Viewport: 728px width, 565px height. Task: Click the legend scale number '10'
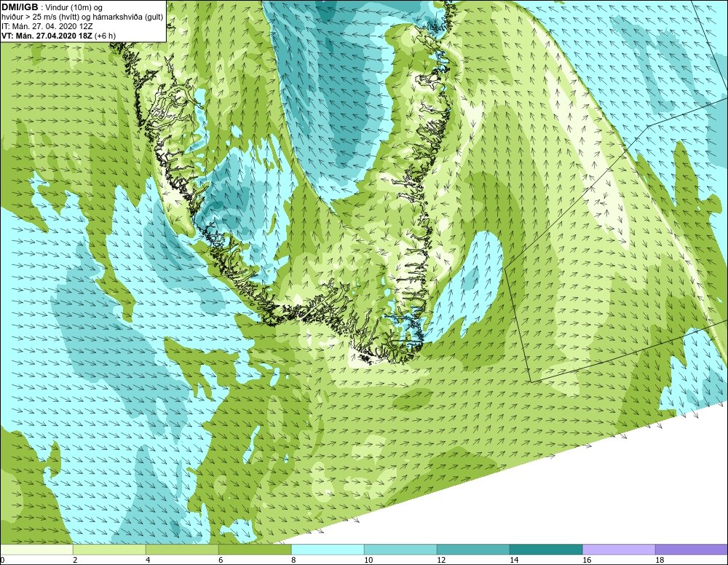pyautogui.click(x=368, y=560)
